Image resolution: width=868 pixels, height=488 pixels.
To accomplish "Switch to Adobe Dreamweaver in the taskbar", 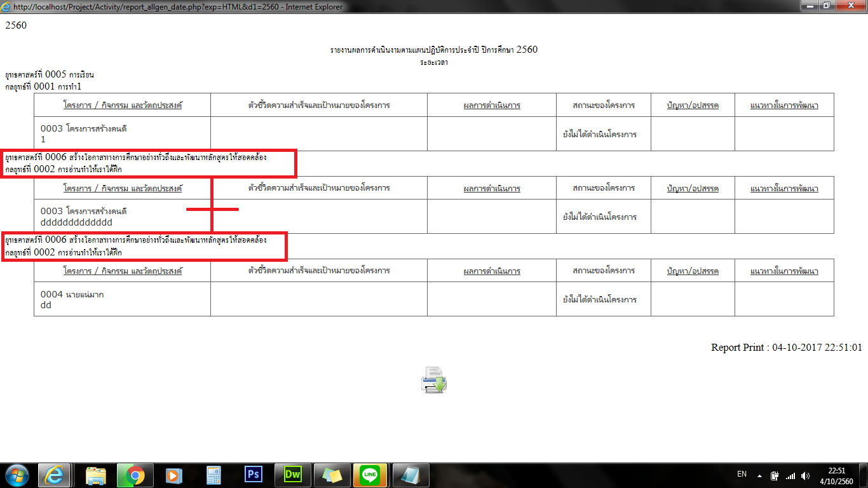I will pyautogui.click(x=292, y=475).
